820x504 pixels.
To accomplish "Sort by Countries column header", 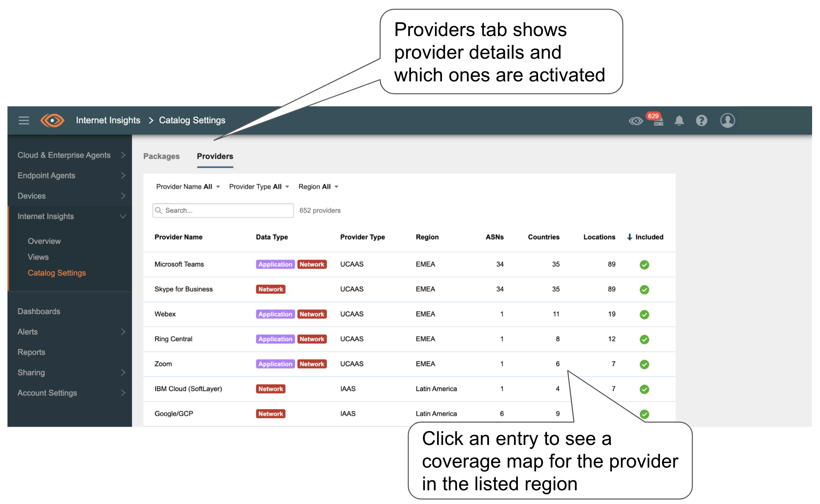I will pyautogui.click(x=544, y=237).
